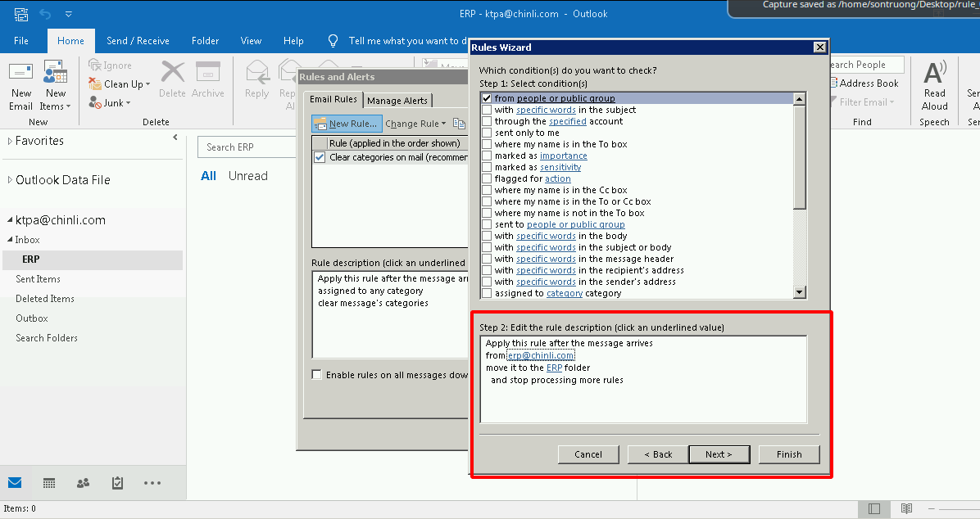Click the Ignore conversation icon
The height and width of the screenshot is (519, 980).
(x=95, y=65)
